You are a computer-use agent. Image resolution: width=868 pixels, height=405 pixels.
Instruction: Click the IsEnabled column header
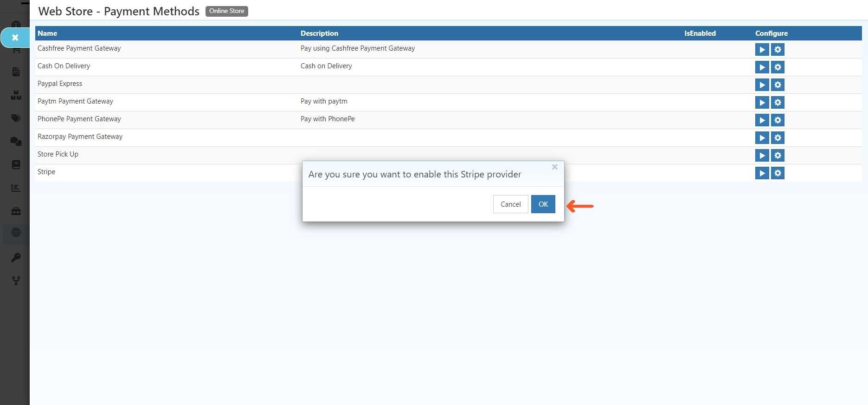[700, 33]
